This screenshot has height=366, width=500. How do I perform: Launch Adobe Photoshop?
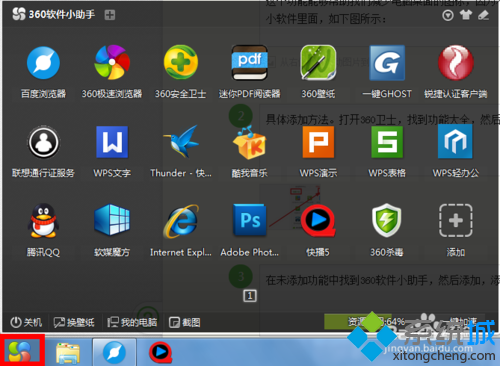click(x=250, y=220)
